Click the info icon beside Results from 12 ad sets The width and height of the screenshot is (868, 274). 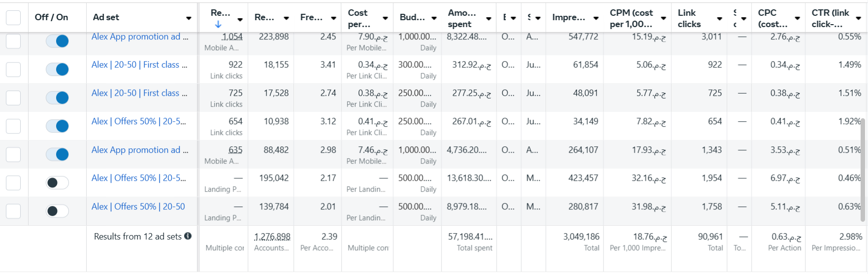(x=188, y=236)
